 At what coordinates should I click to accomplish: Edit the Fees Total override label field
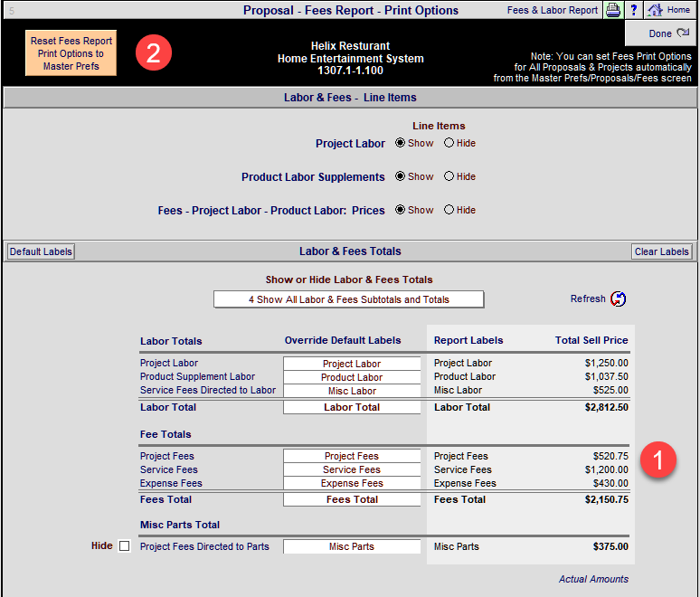click(352, 499)
